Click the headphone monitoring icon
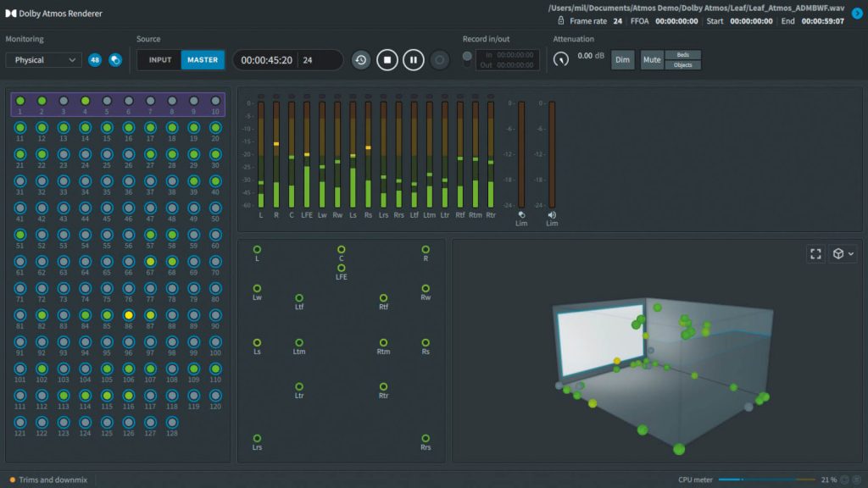Viewport: 868px width, 488px height. [x=114, y=60]
